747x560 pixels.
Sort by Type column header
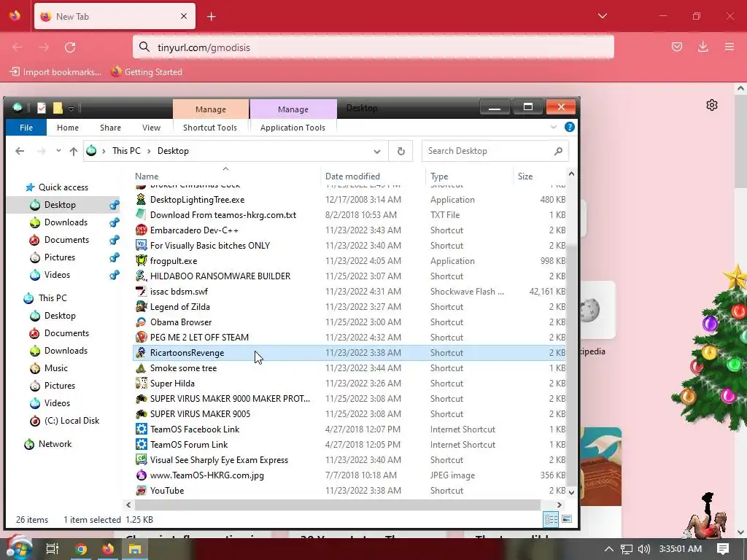coord(438,176)
